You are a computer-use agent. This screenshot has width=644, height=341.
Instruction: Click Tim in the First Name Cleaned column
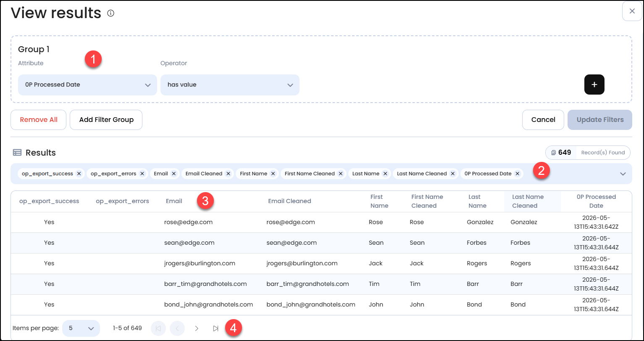(415, 284)
